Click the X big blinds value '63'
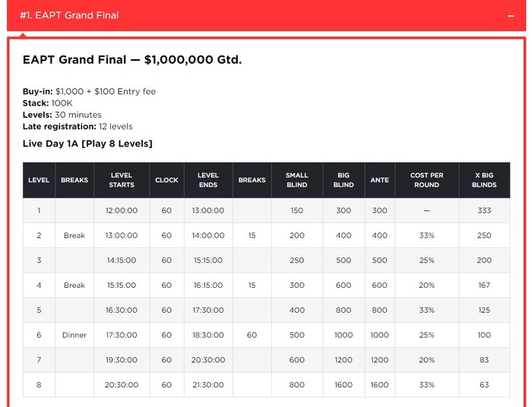 (484, 385)
